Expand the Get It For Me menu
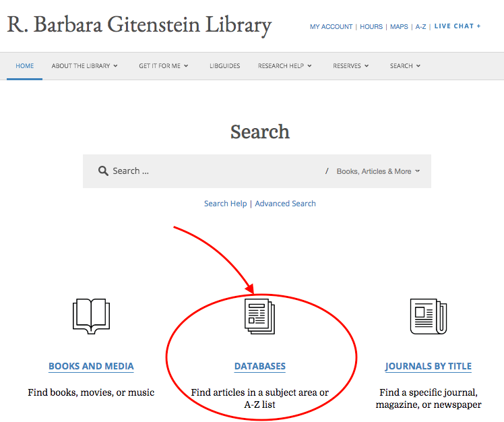The height and width of the screenshot is (422, 504). click(163, 66)
